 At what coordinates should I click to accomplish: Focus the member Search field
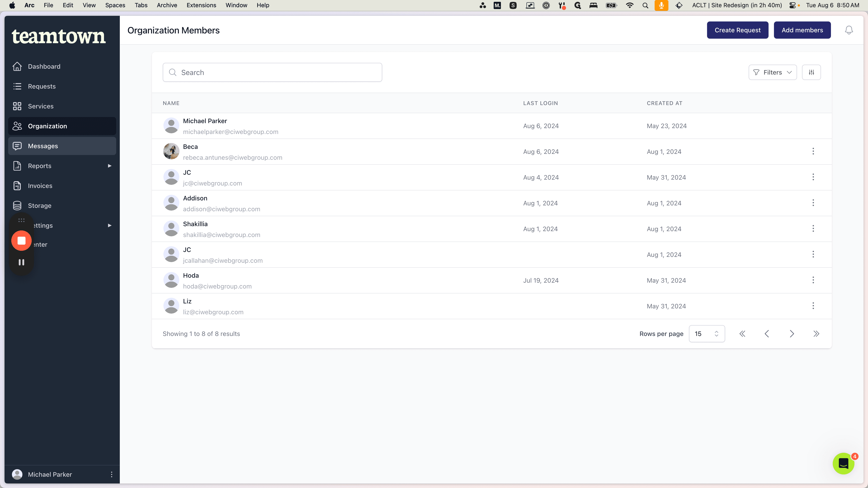(x=272, y=72)
